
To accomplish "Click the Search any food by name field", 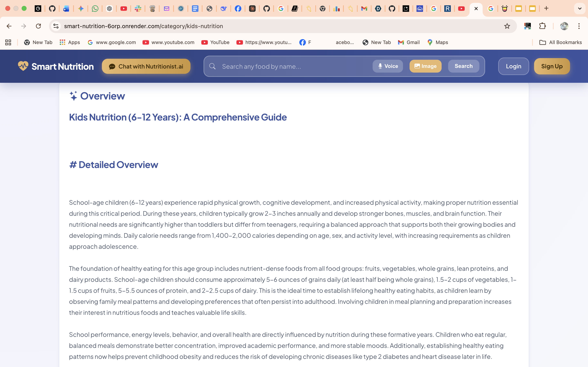I will coord(292,66).
